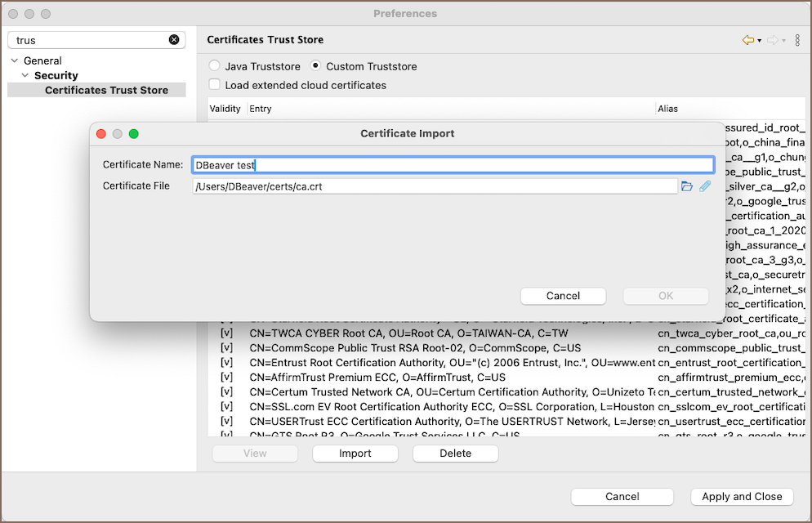812x523 pixels.
Task: Click the browse folder icon for Certificate File
Action: click(x=687, y=186)
